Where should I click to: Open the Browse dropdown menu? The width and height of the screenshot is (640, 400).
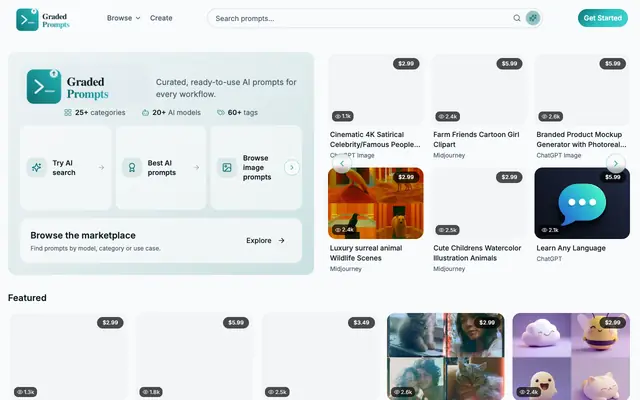pyautogui.click(x=123, y=18)
